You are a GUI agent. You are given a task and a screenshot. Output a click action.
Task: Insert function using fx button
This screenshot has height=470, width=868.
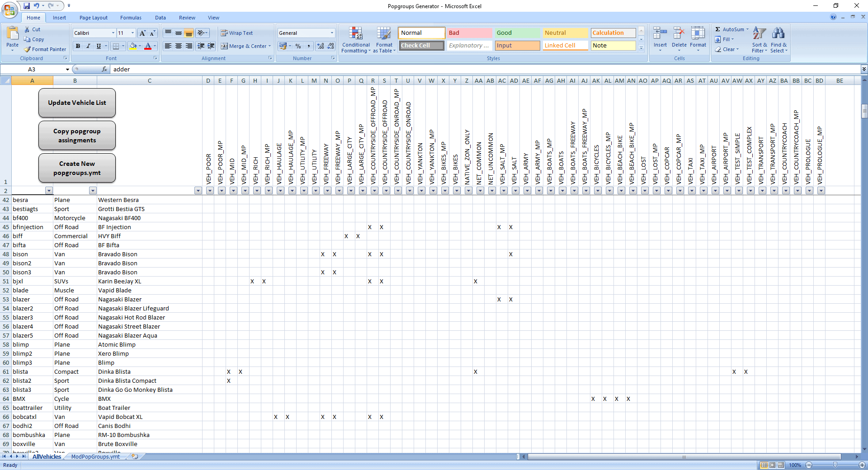point(104,69)
